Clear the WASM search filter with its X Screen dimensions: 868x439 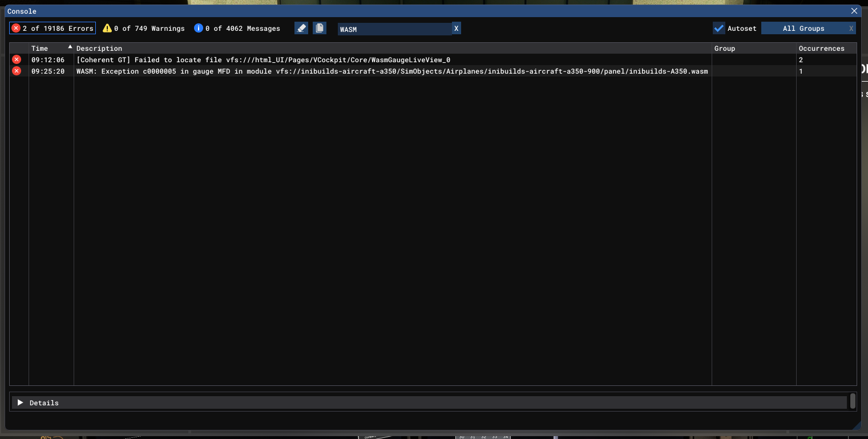pyautogui.click(x=456, y=29)
